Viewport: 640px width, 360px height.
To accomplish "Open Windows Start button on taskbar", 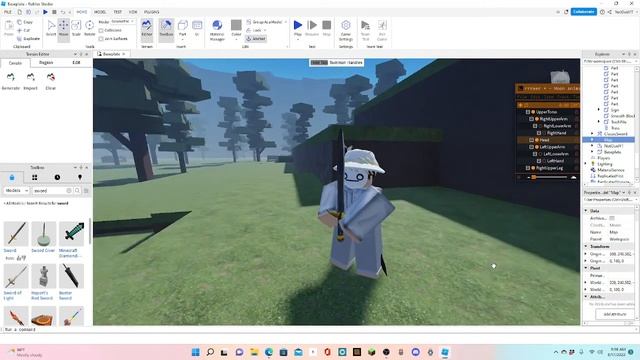I will pos(196,352).
